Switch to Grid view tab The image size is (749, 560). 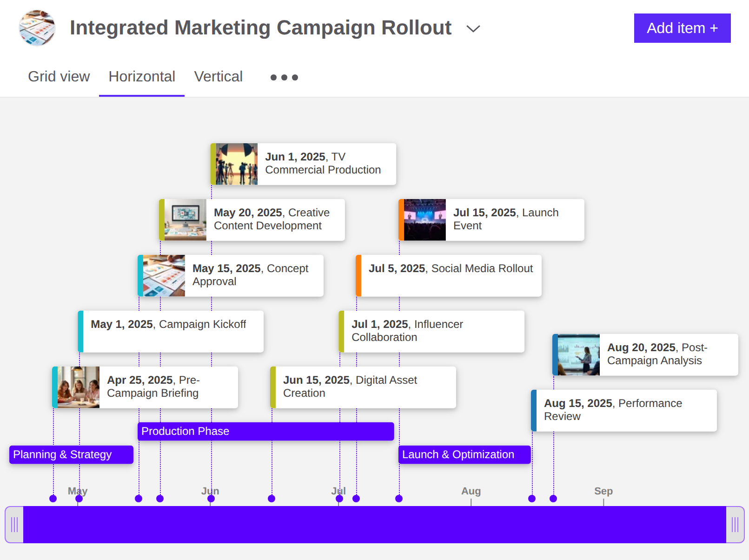pos(59,76)
